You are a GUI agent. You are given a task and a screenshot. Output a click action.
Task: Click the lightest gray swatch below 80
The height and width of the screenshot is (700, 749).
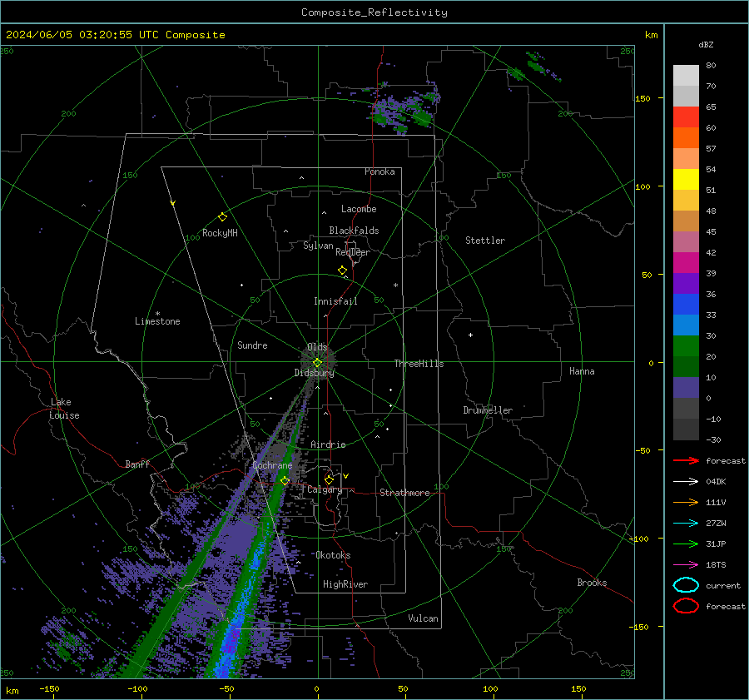coord(686,76)
